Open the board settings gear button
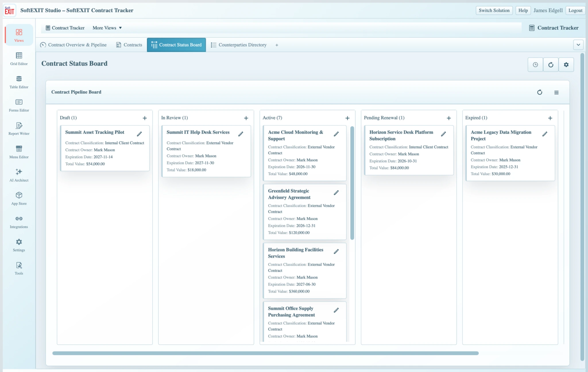 click(x=566, y=65)
